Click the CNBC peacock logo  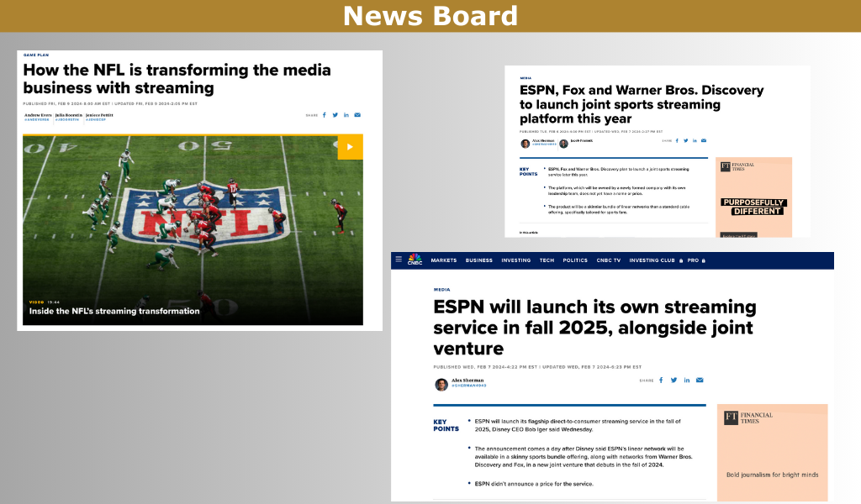tap(415, 260)
